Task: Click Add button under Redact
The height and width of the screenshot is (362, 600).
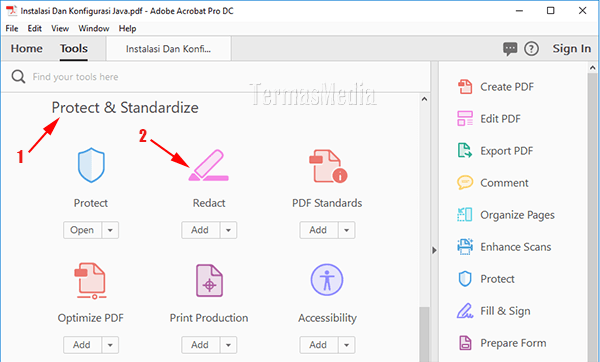Action: tap(201, 230)
